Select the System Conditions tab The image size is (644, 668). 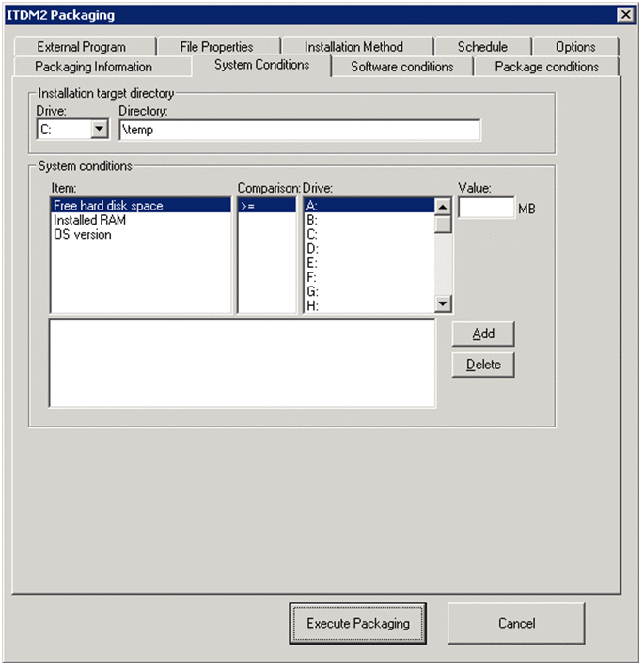click(261, 65)
